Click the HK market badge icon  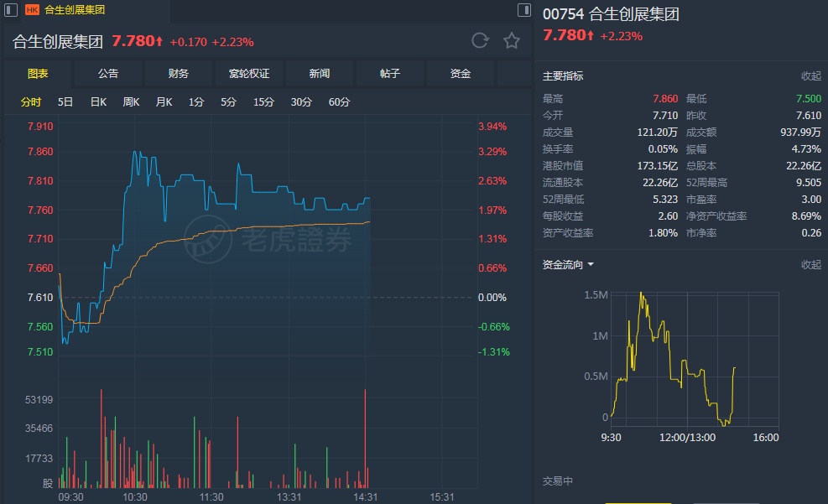(32, 10)
